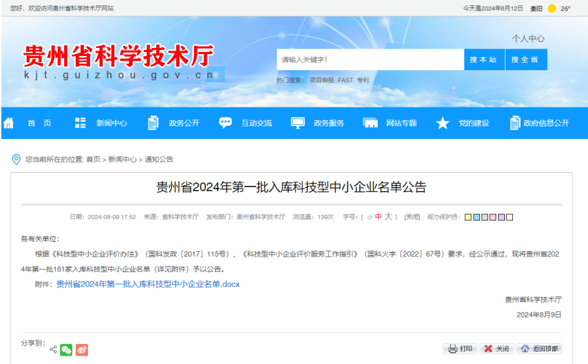This screenshot has height=364, width=588.
Task: Open the 政务公开 menu
Action: coord(184,123)
